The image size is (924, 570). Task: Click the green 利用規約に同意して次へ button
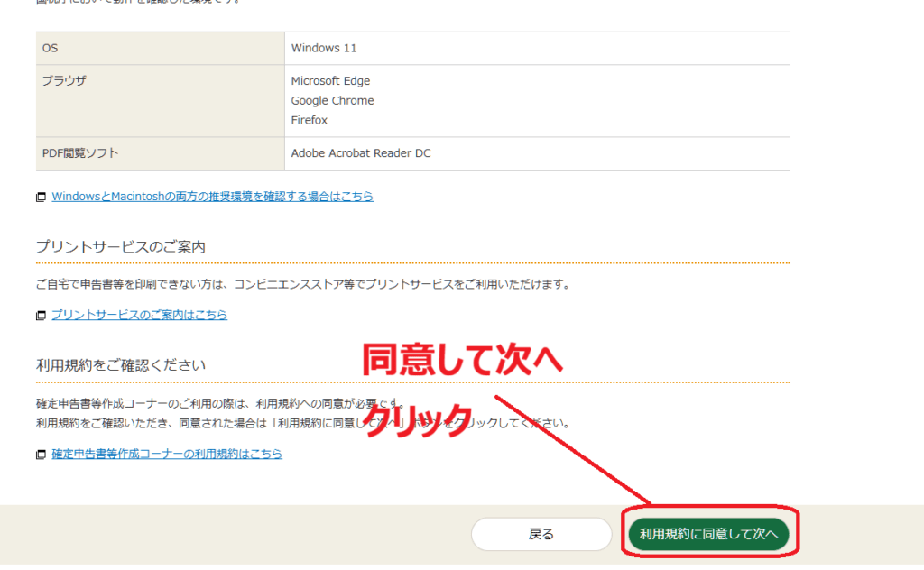708,534
